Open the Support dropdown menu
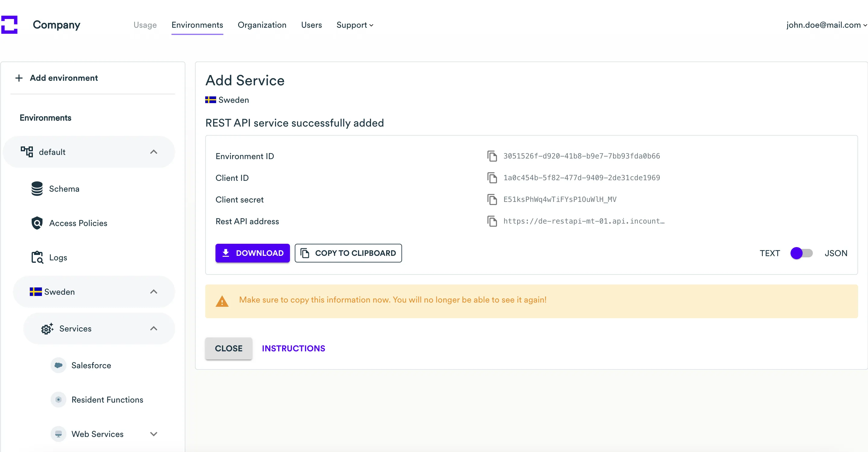The height and width of the screenshot is (452, 868). click(354, 25)
